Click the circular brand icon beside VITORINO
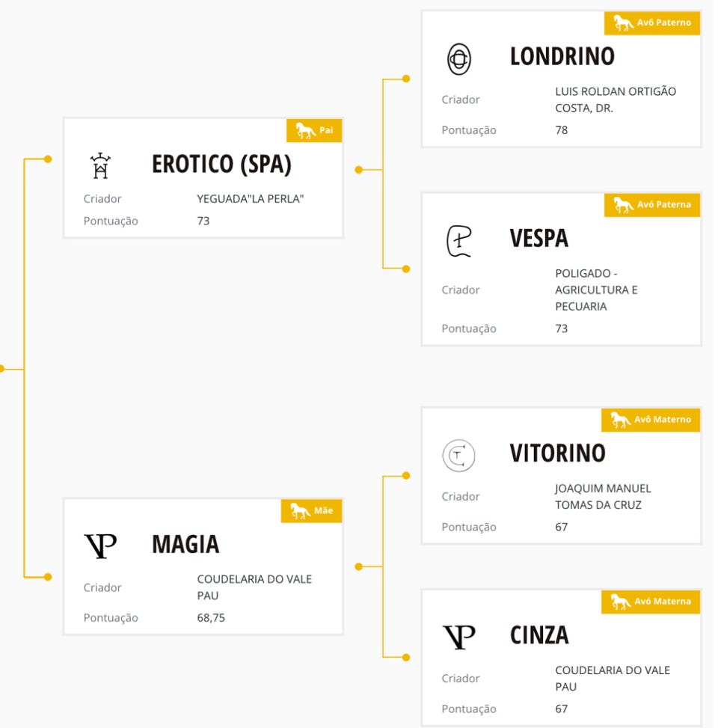 (458, 455)
